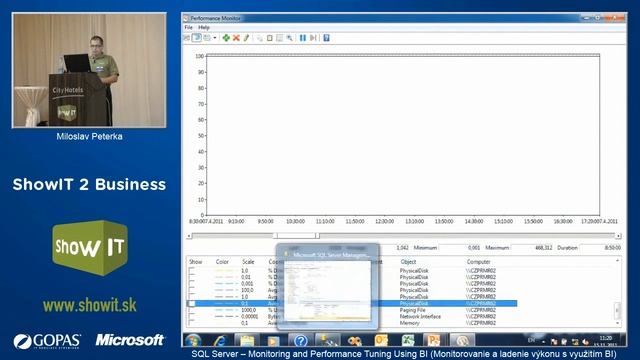Image resolution: width=640 pixels, height=360 pixels.
Task: Click right handle of time range slider
Action: tap(317, 236)
